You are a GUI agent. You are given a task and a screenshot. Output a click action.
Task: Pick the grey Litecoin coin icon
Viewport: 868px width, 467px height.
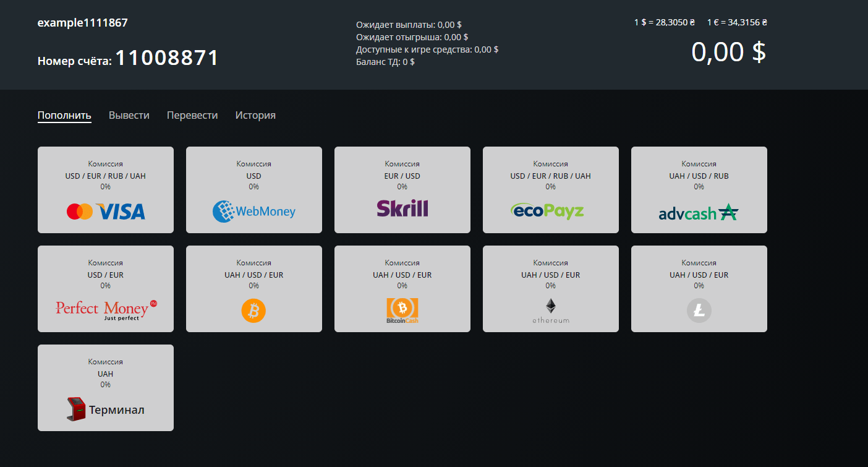(699, 311)
